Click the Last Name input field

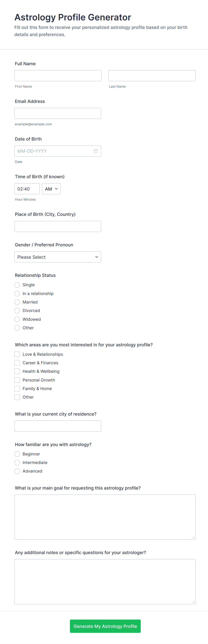pos(152,76)
